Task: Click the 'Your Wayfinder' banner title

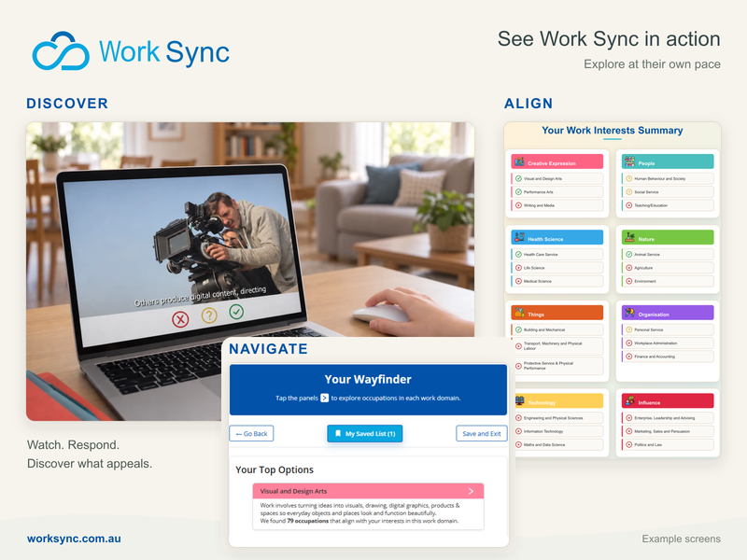Action: click(368, 379)
